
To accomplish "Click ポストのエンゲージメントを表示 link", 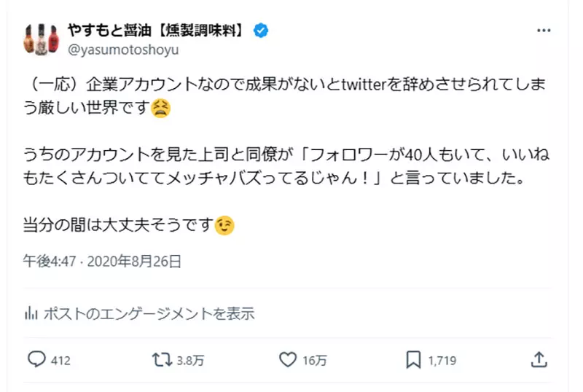I will point(149,314).
